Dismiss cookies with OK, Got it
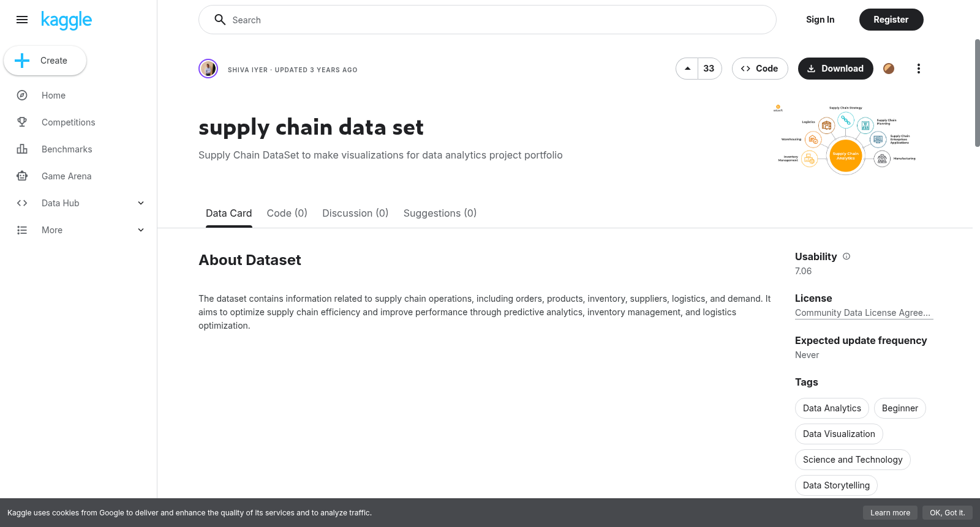The image size is (980, 527). (947, 513)
